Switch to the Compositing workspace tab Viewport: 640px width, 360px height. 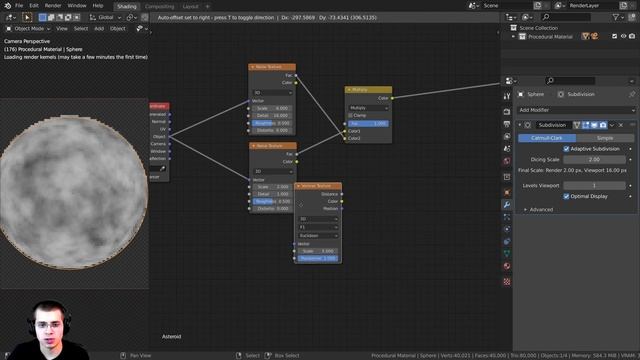click(x=159, y=7)
